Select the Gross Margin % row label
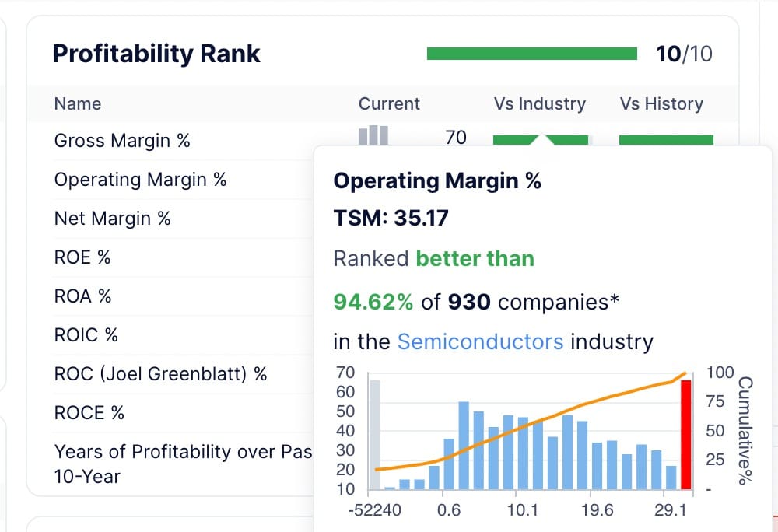Image resolution: width=778 pixels, height=532 pixels. tap(122, 140)
